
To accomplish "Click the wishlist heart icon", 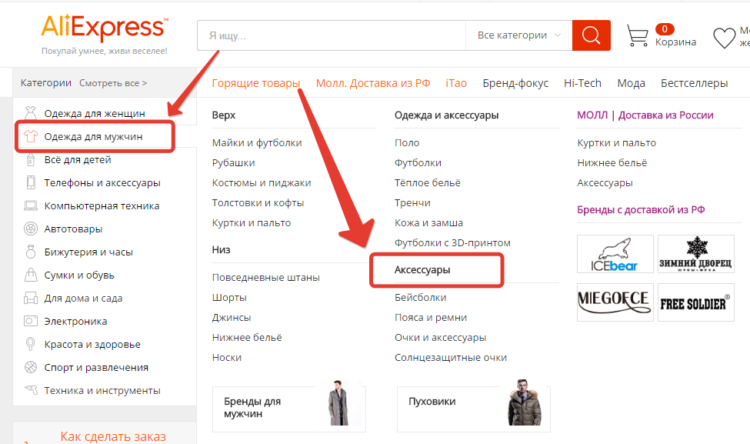I will [724, 38].
